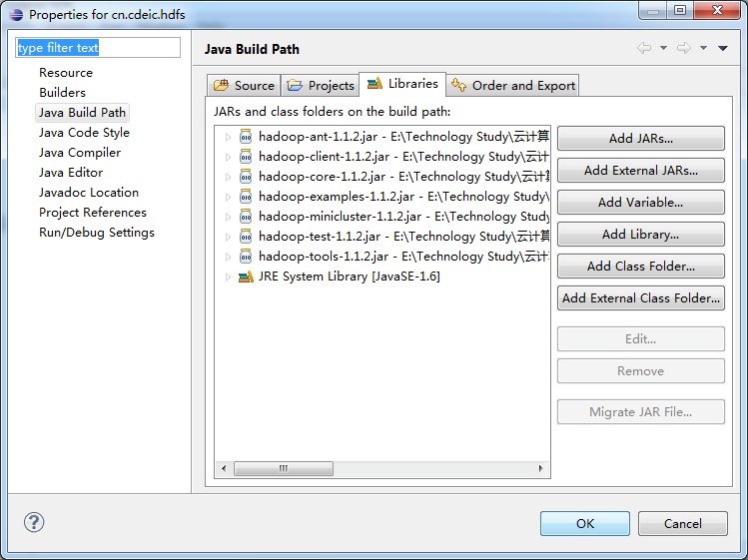748x560 pixels.
Task: Click the hadoop-minicluster-1.1.2.jar file icon
Action: [246, 217]
